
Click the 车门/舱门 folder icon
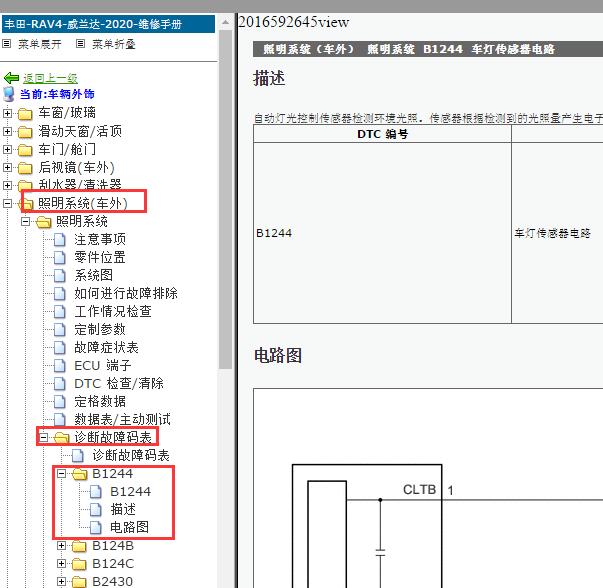[25, 150]
